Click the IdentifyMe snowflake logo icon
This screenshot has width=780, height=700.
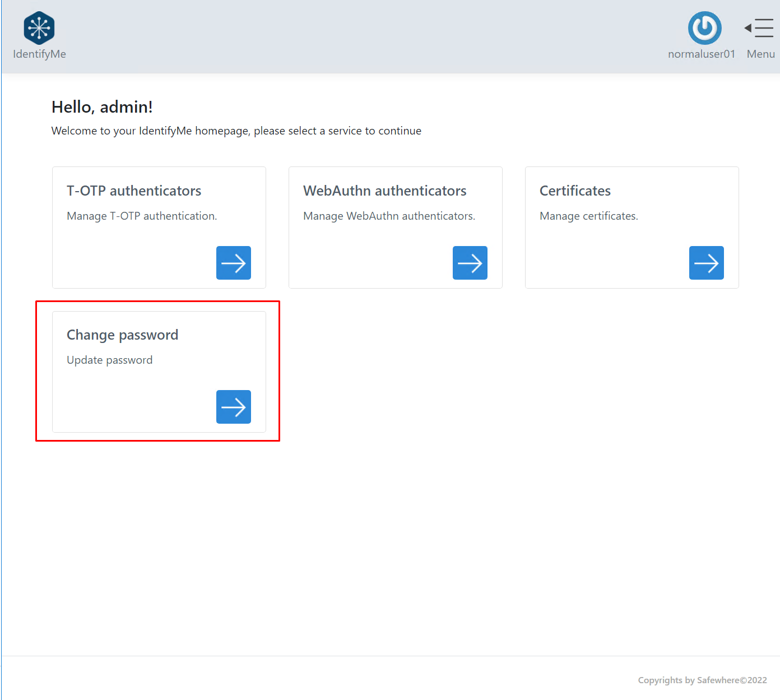click(39, 28)
